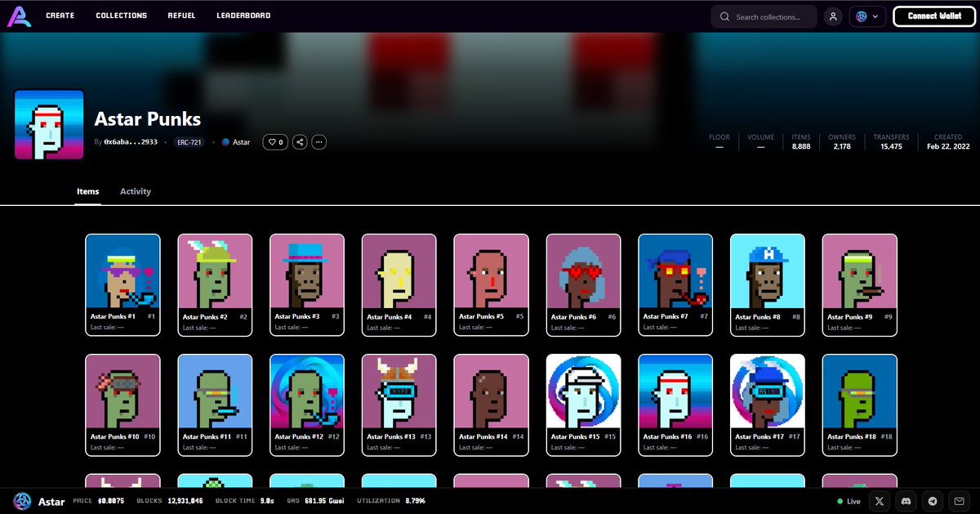Open Astar Punks #17 card
The image size is (980, 514).
[x=768, y=405]
